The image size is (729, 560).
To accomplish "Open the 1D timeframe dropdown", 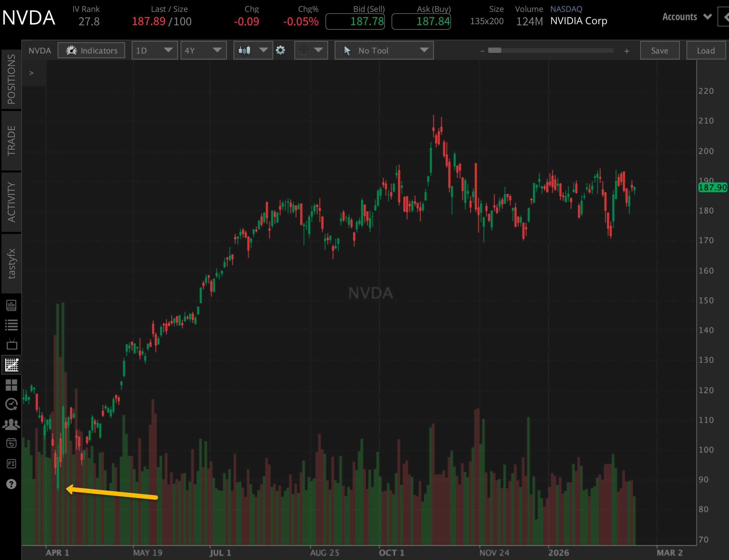I will (154, 50).
